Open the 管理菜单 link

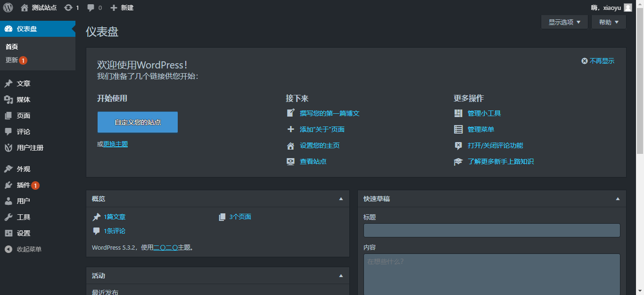481,129
